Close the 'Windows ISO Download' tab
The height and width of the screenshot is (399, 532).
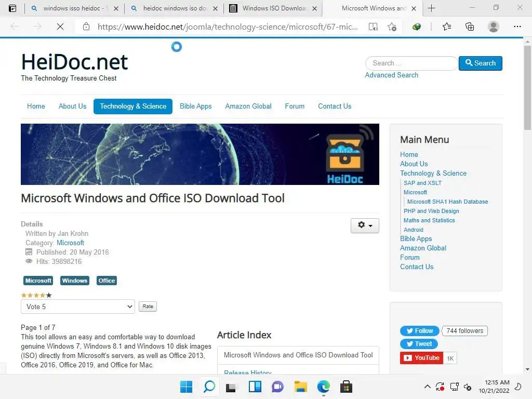pos(314,8)
